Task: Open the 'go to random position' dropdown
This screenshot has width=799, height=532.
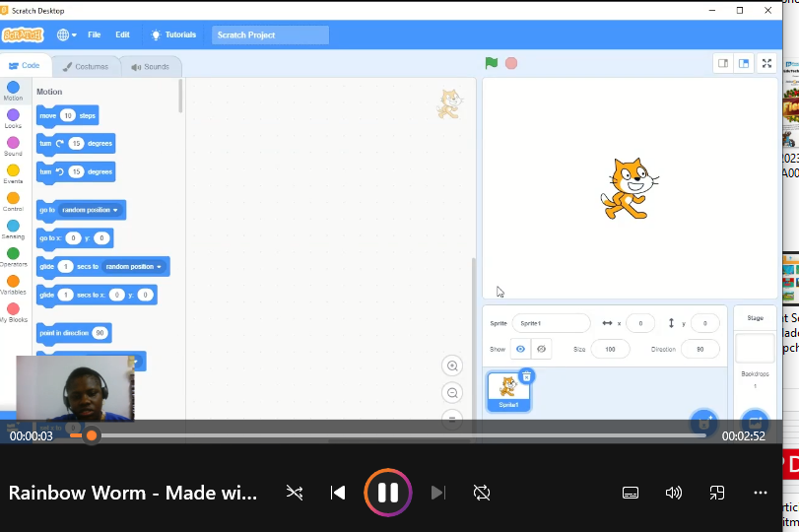Action: (x=115, y=210)
